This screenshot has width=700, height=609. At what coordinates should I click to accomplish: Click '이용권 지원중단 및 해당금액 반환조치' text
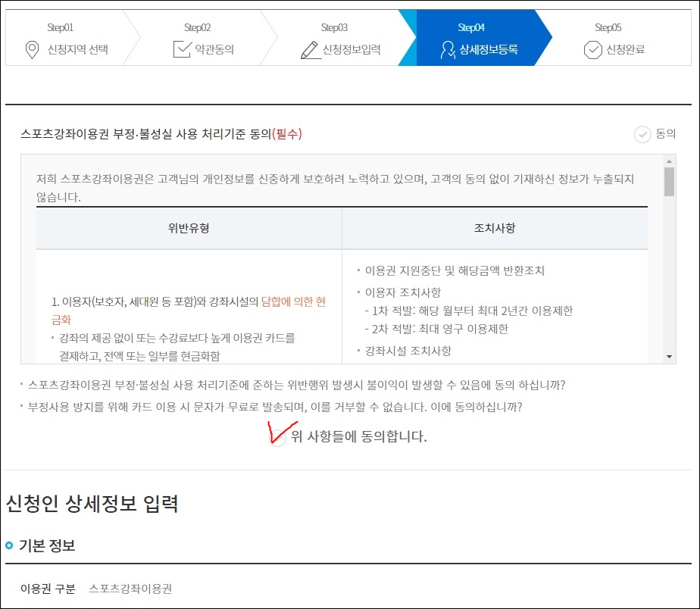(x=455, y=270)
